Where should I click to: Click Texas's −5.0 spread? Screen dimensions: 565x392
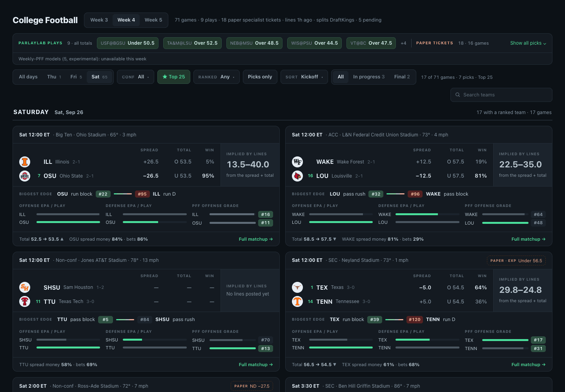click(425, 287)
